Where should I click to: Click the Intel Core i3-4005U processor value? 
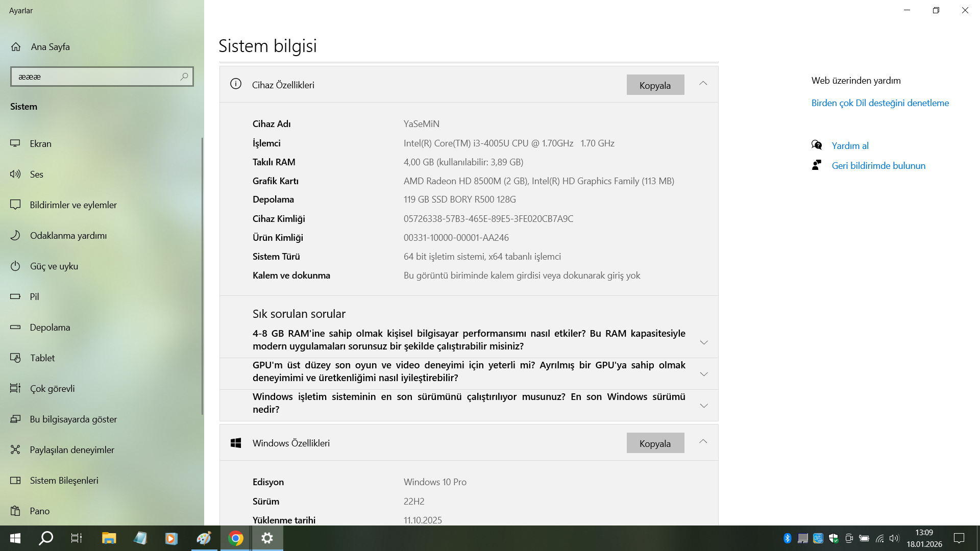tap(509, 143)
